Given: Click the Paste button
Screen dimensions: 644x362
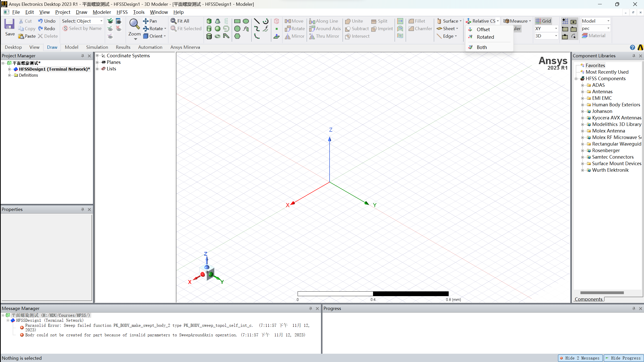Looking at the screenshot, I should [27, 36].
